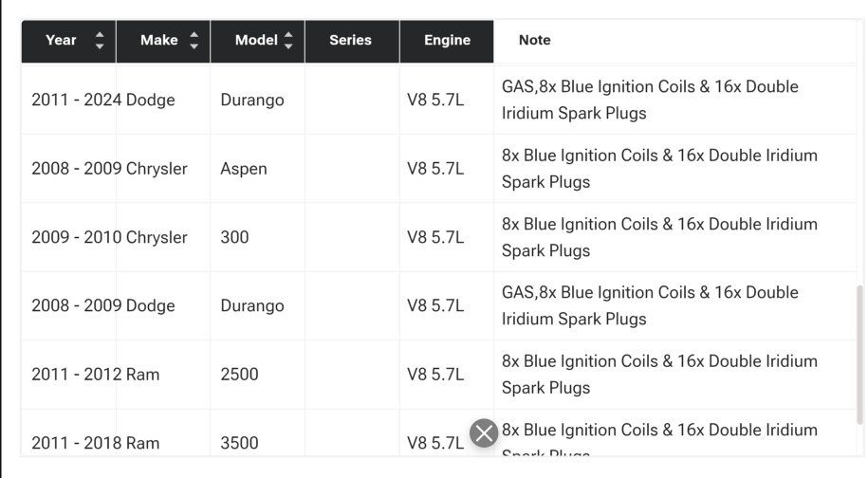868x478 pixels.
Task: Click the Chrysler 300 model cell
Action: tap(234, 237)
